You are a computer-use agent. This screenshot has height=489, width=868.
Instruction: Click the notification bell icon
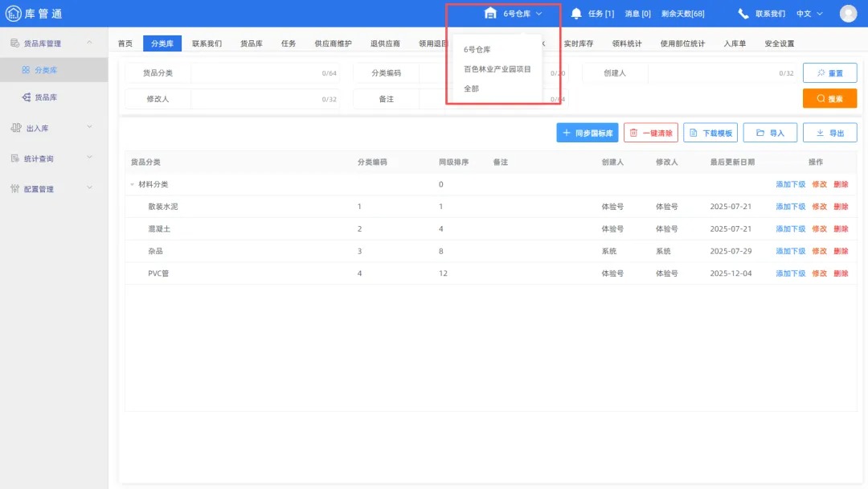[x=576, y=12]
